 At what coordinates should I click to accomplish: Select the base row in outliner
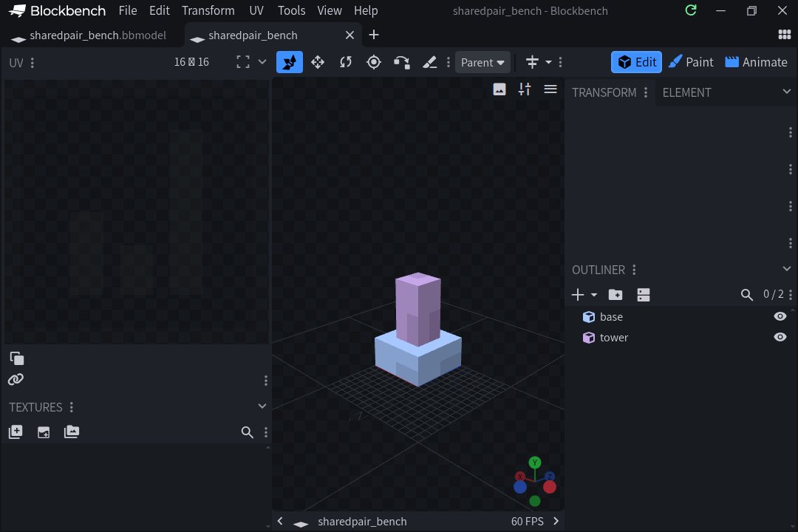(x=680, y=317)
